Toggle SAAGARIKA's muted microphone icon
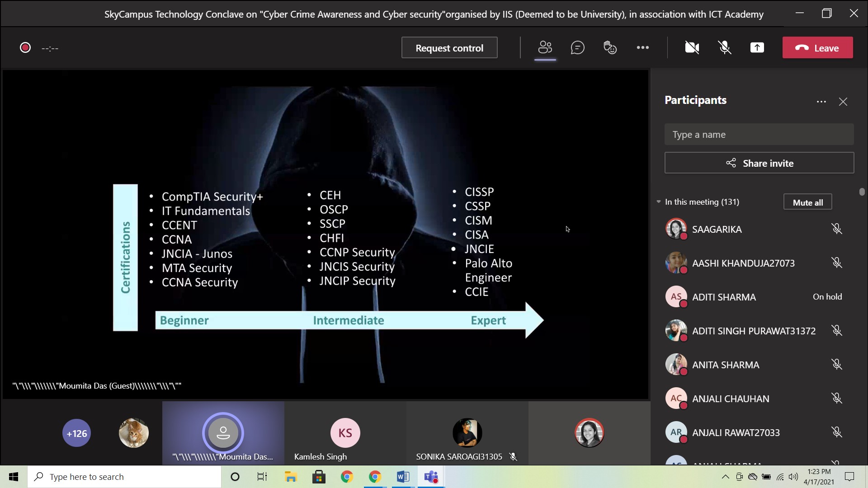This screenshot has width=868, height=488. [x=836, y=229]
